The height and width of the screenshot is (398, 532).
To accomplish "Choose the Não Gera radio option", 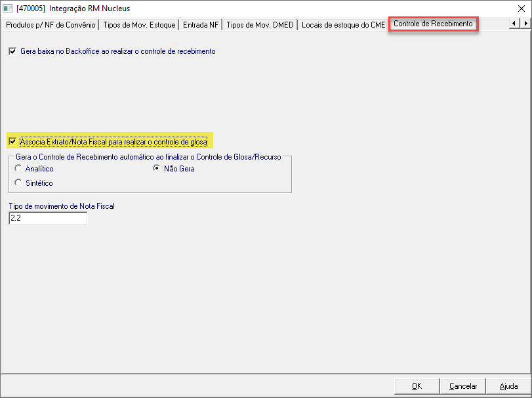I will (x=156, y=168).
